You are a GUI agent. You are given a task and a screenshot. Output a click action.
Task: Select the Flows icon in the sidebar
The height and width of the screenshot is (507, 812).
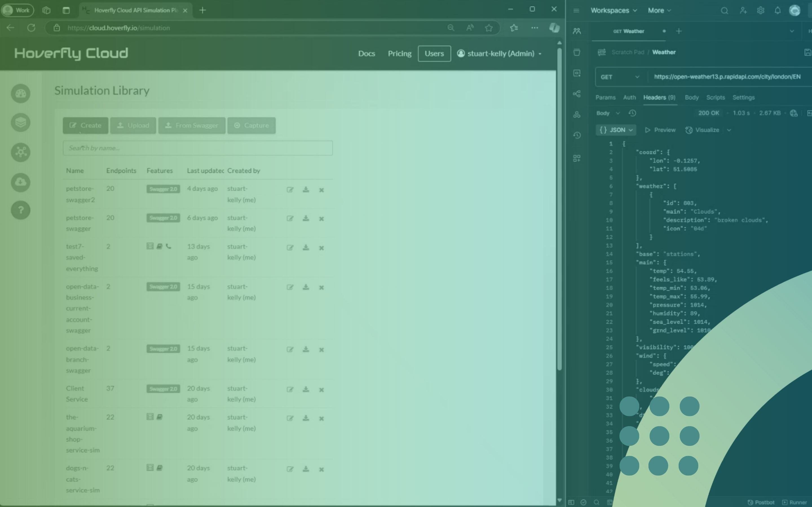577,94
